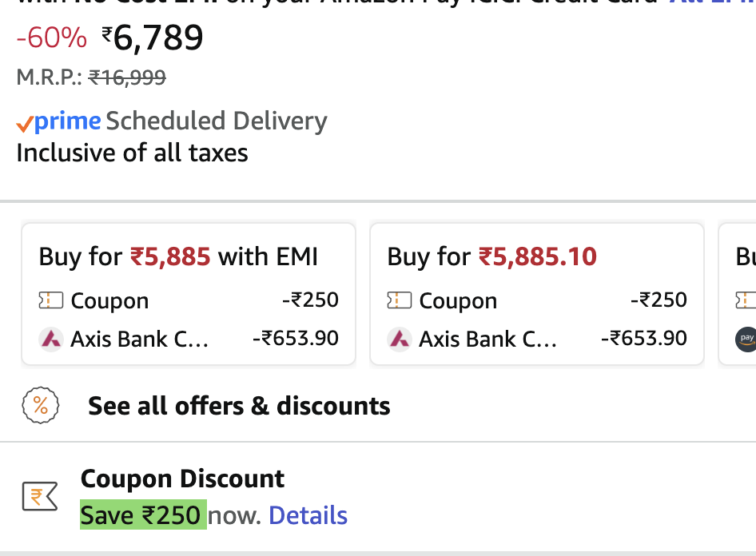Click the coupon ticket icon in second EMI card
The height and width of the screenshot is (556, 756).
coord(400,300)
